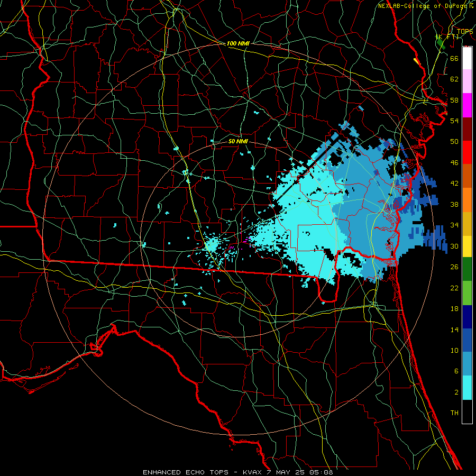Screen dimensions: 476x476
Task: Click the navy swatch beside 22
Action: [467, 317]
